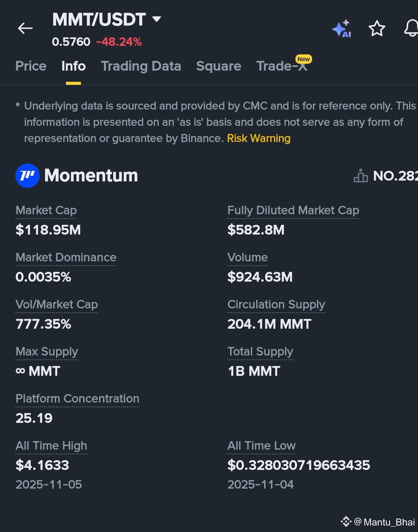Tap the All Time Low label
The image size is (418, 532).
(261, 446)
